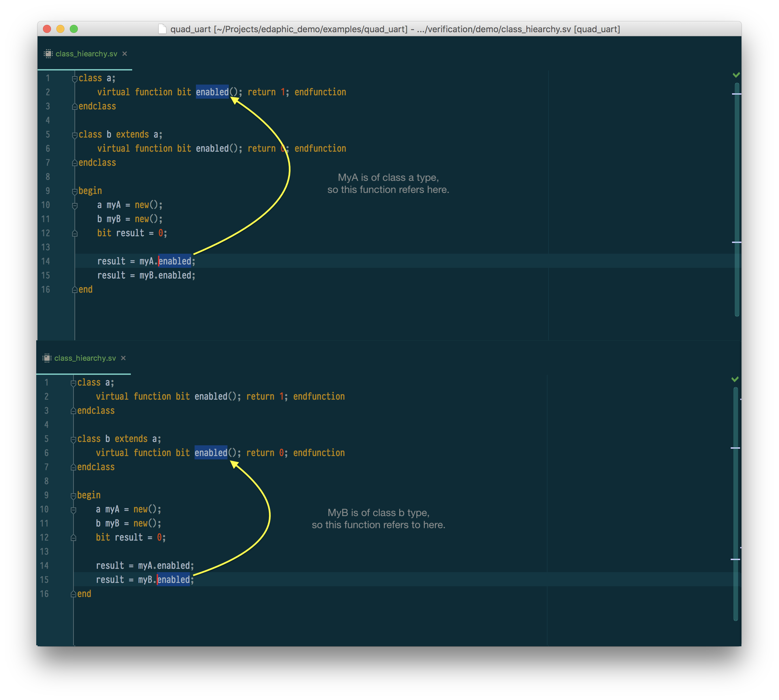The height and width of the screenshot is (700, 779).
Task: Click highlighted enabled on line 2 top editor
Action: point(212,92)
